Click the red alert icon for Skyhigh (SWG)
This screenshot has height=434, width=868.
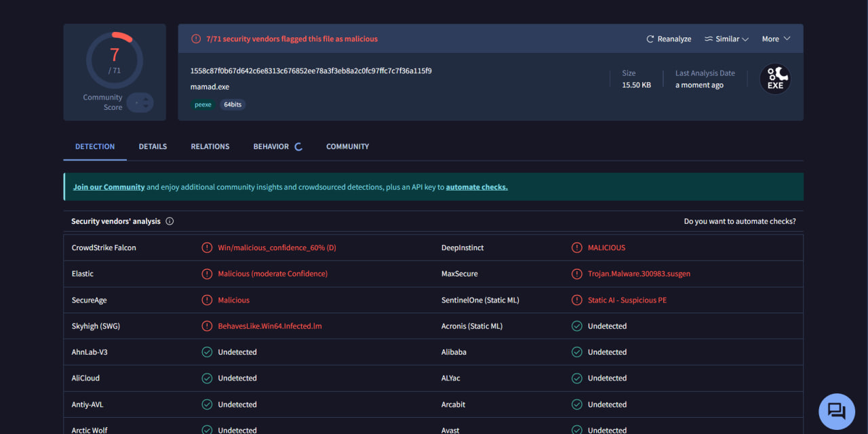[x=207, y=326]
